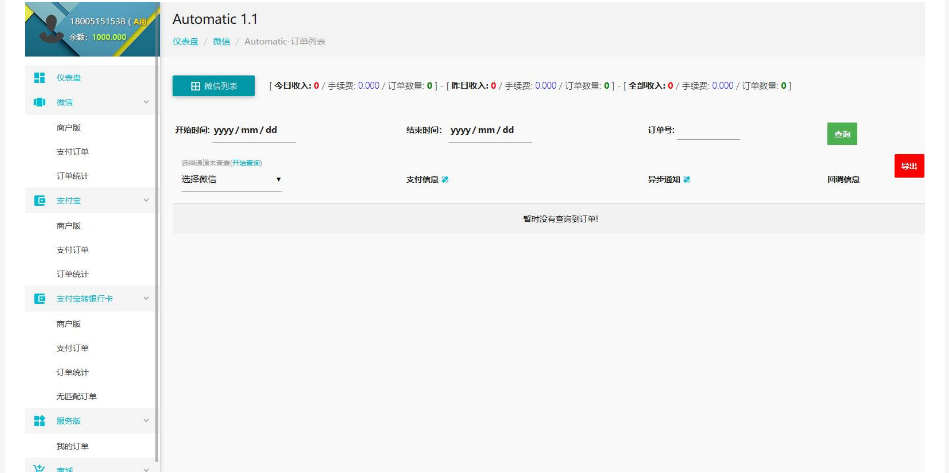Collapse the 支付宝转银行卡 section chevron
Screen dimensions: 949x473
pyautogui.click(x=146, y=298)
